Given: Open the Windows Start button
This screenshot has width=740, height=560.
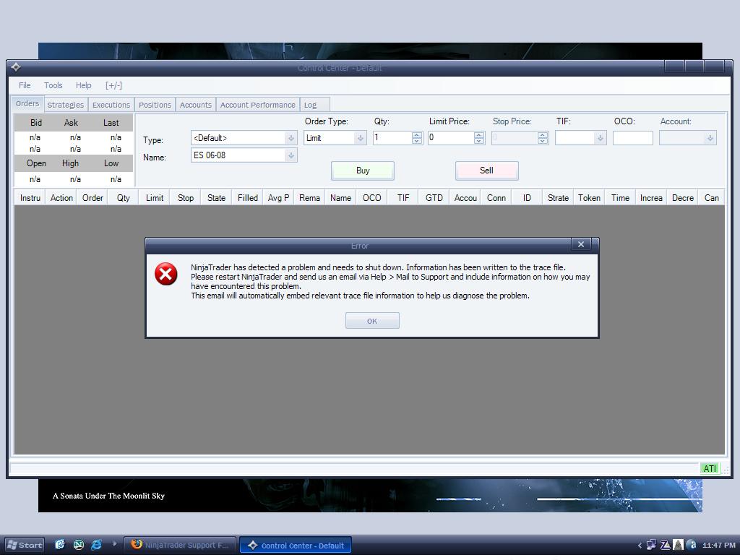Looking at the screenshot, I should pyautogui.click(x=25, y=545).
